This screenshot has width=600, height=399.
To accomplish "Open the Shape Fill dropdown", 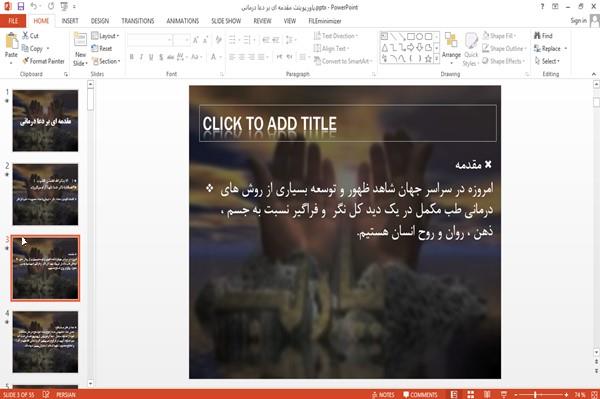I will tap(499, 36).
